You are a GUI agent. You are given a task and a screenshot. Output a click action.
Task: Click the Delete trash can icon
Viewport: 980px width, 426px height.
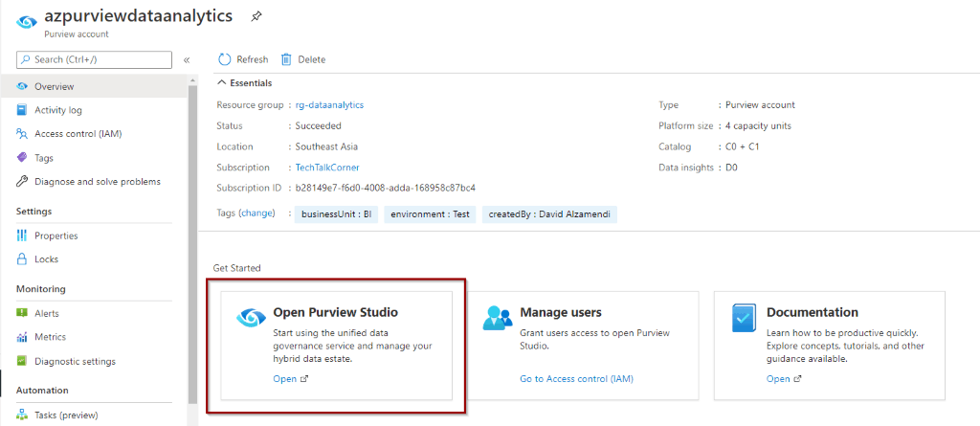(286, 59)
